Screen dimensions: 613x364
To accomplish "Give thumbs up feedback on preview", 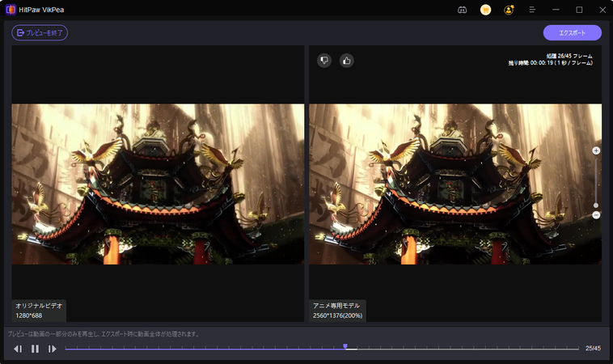I will 346,61.
